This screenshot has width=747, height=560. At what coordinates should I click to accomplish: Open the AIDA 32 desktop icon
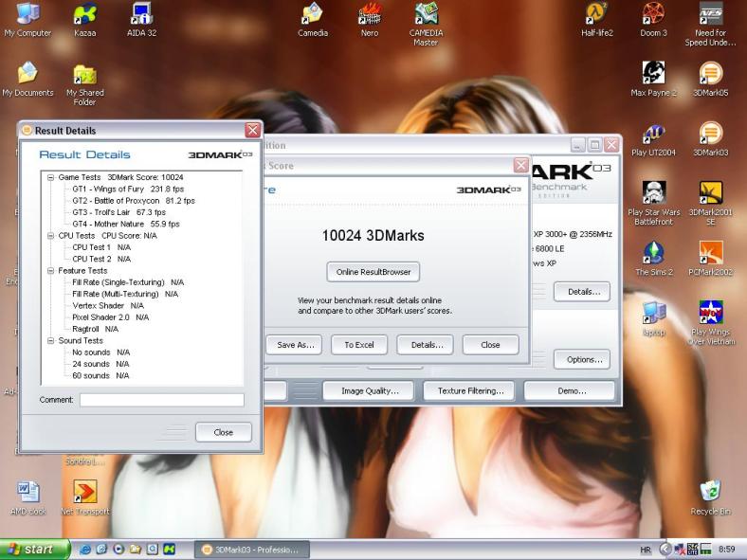pos(141,14)
